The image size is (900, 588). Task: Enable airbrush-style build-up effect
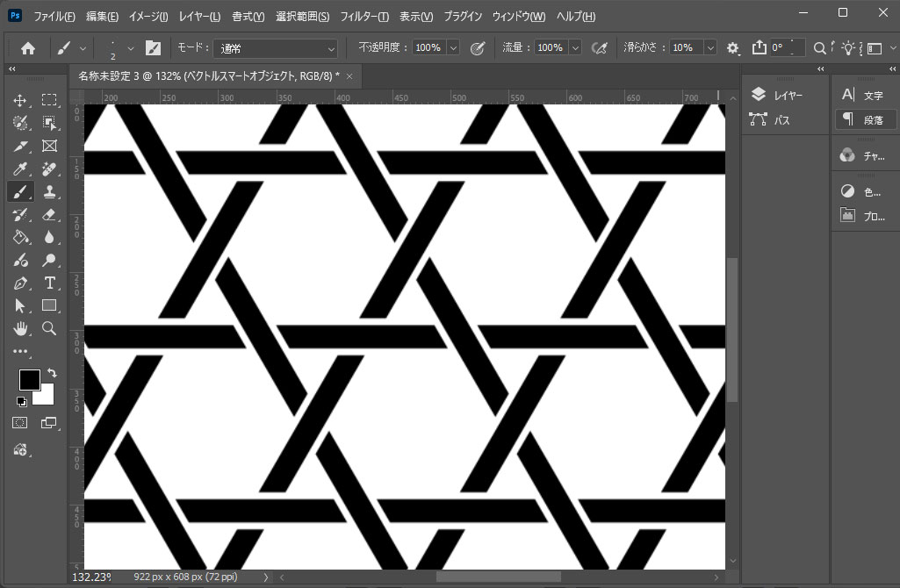tap(601, 48)
